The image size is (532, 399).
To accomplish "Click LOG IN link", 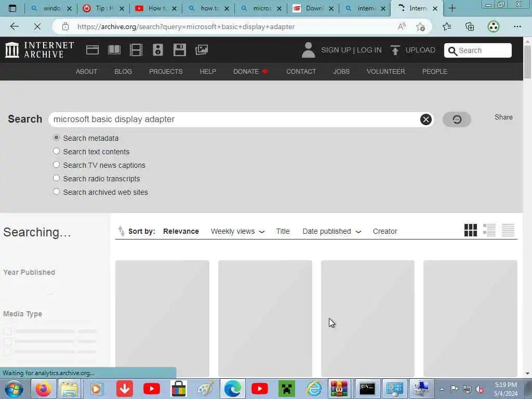I will point(369,50).
